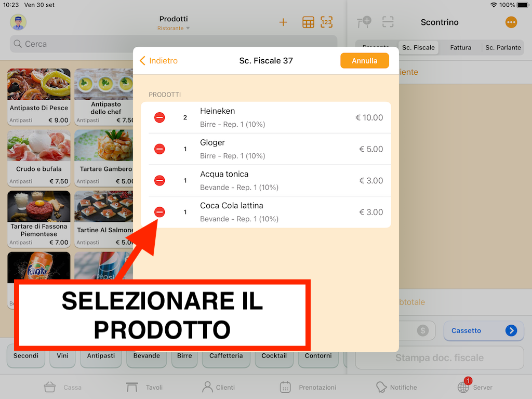The height and width of the screenshot is (399, 532).
Task: Open the Prenotazioni tab
Action: 308,387
